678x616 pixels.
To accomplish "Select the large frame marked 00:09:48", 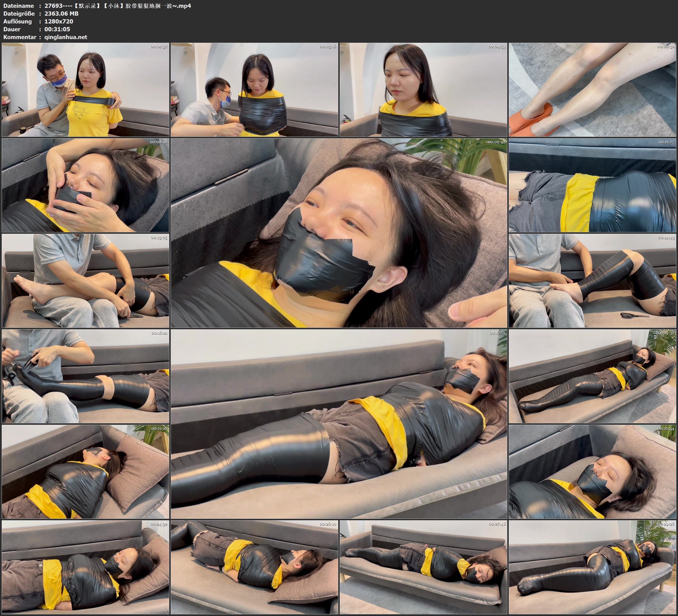I will pyautogui.click(x=339, y=233).
